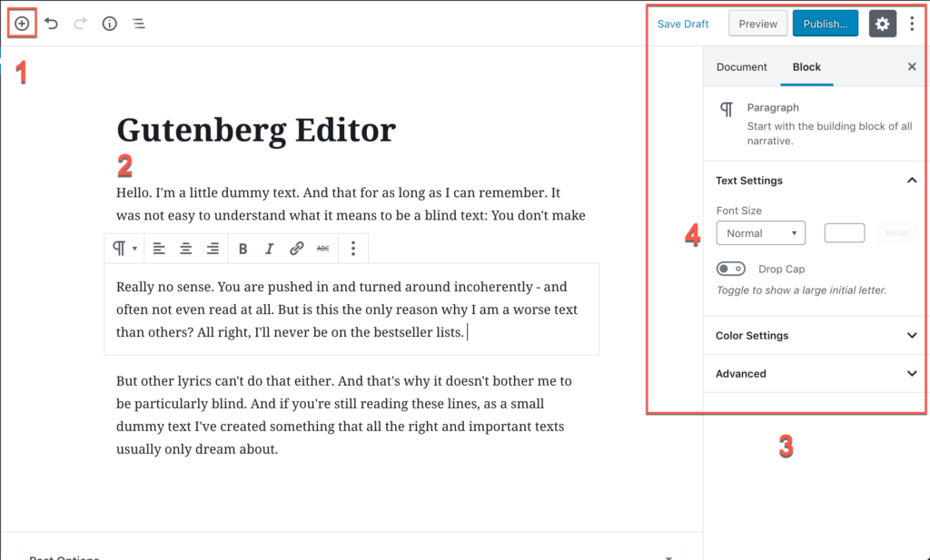Open the block navigation list icon

point(138,24)
